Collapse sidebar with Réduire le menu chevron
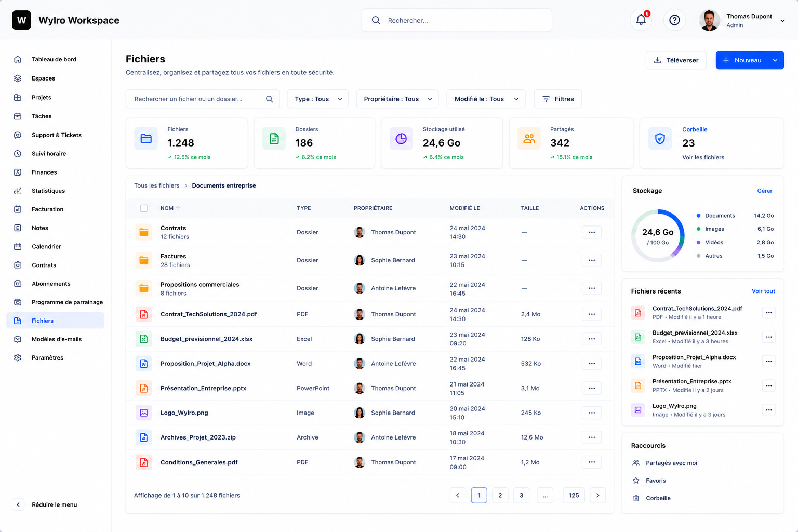The height and width of the screenshot is (532, 798). point(18,504)
